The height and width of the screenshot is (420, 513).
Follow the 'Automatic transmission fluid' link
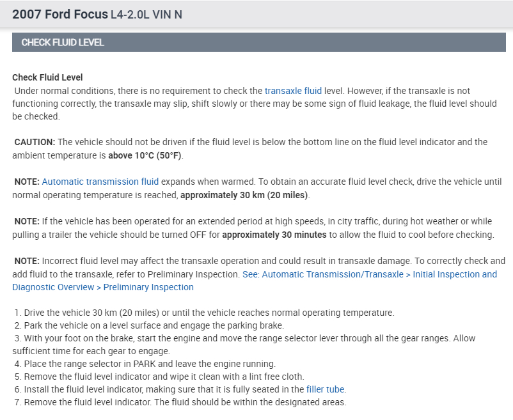100,182
